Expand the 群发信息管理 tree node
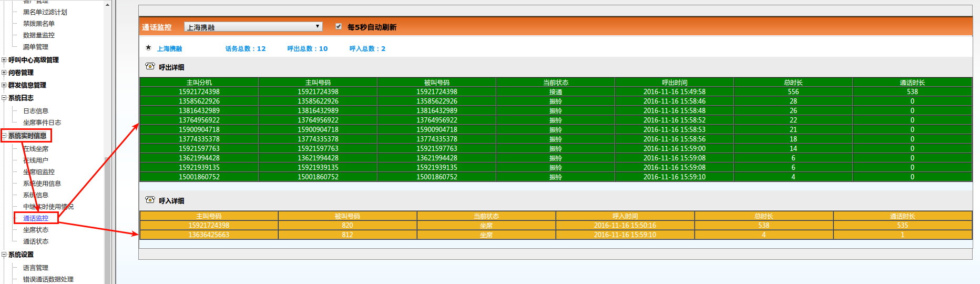Image resolution: width=980 pixels, height=284 pixels. click(4, 85)
